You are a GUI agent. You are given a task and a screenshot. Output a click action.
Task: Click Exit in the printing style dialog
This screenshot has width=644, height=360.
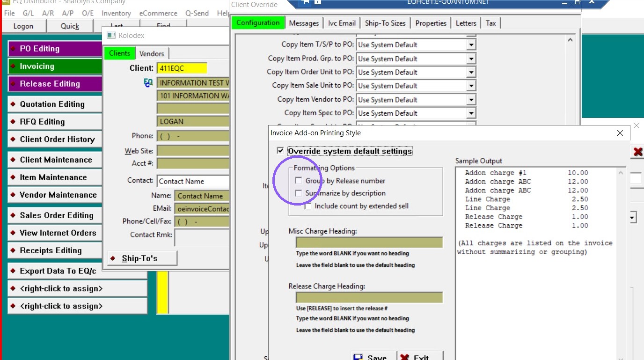pos(420,355)
